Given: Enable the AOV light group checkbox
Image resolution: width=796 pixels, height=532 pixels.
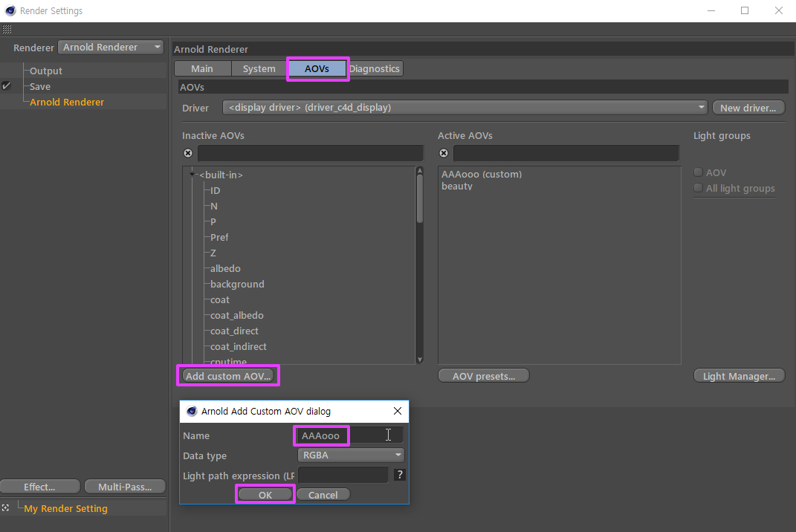Looking at the screenshot, I should [x=699, y=172].
